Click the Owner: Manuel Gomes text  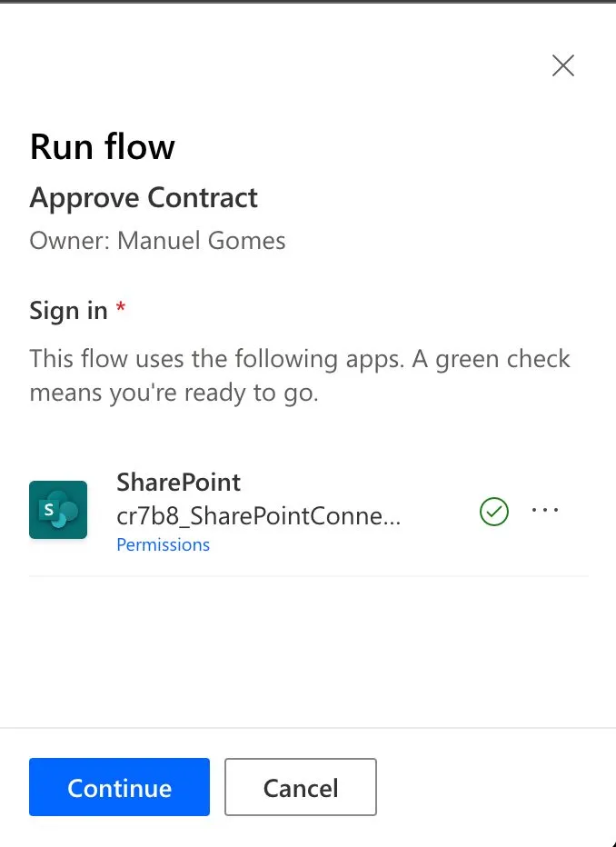(157, 241)
